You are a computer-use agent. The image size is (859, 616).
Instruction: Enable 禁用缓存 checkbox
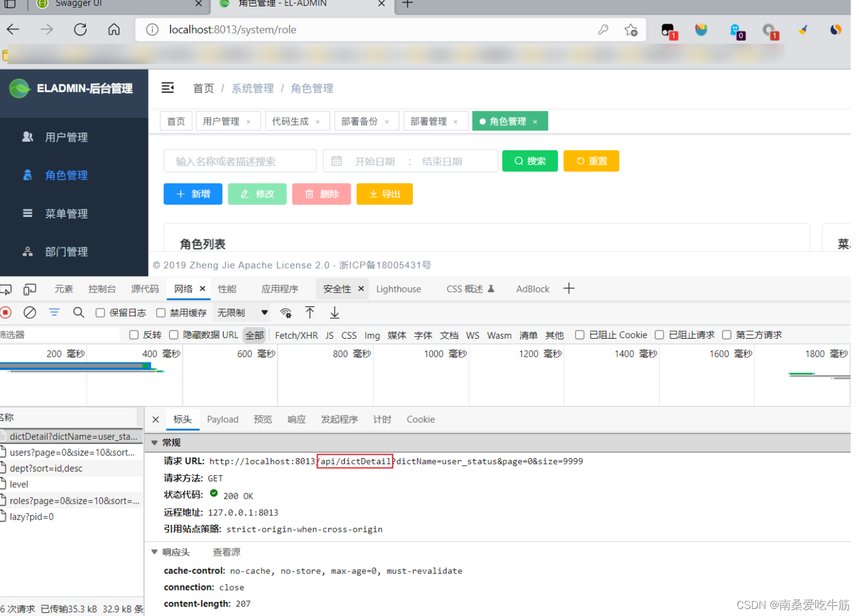(x=161, y=313)
